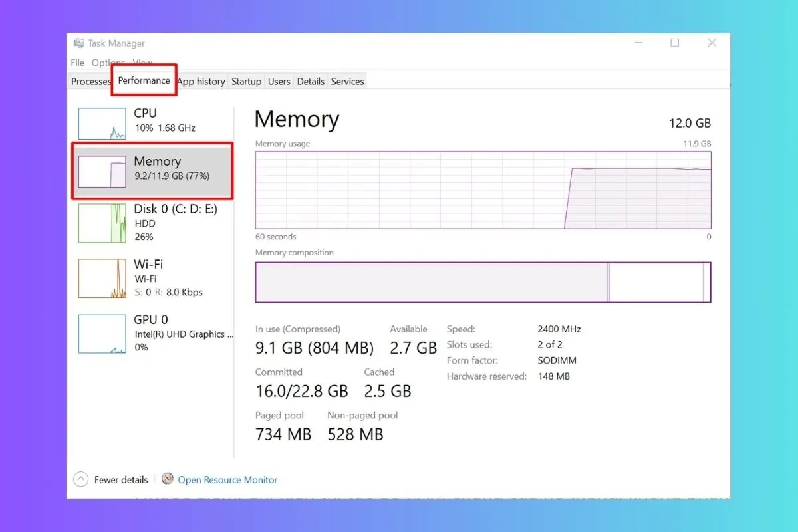The height and width of the screenshot is (532, 798).
Task: Open the Options menu
Action: point(108,63)
